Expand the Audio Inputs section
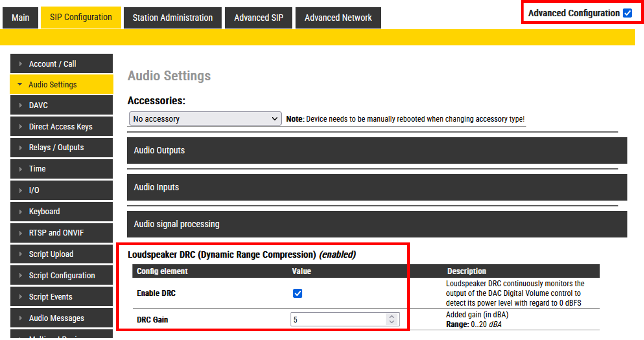This screenshot has height=340, width=644. tap(377, 187)
